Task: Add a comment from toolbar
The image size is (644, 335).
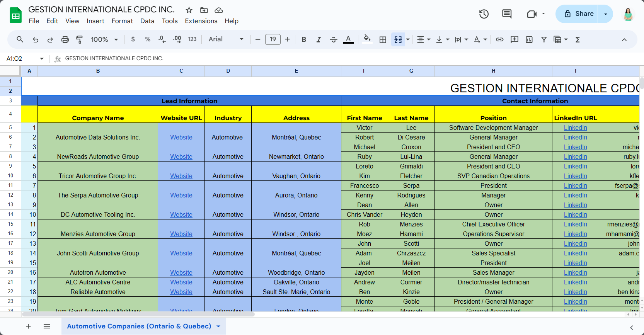Action: point(515,39)
